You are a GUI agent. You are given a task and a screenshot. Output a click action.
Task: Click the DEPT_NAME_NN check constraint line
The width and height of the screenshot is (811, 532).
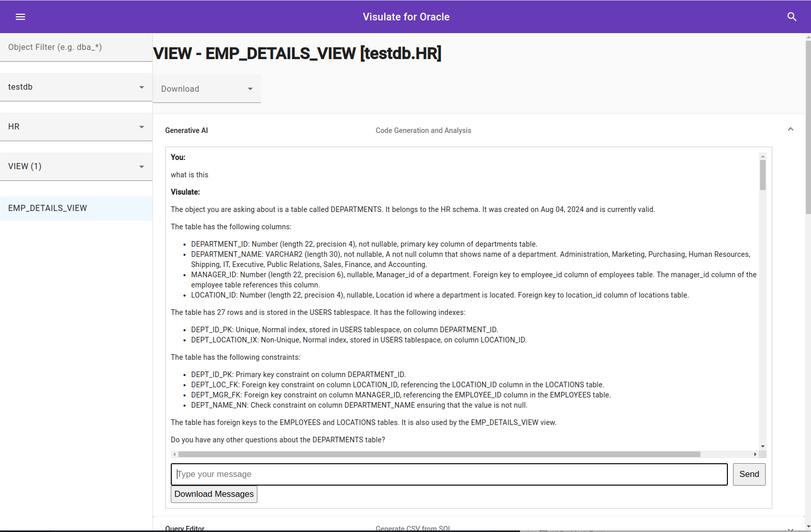point(359,405)
